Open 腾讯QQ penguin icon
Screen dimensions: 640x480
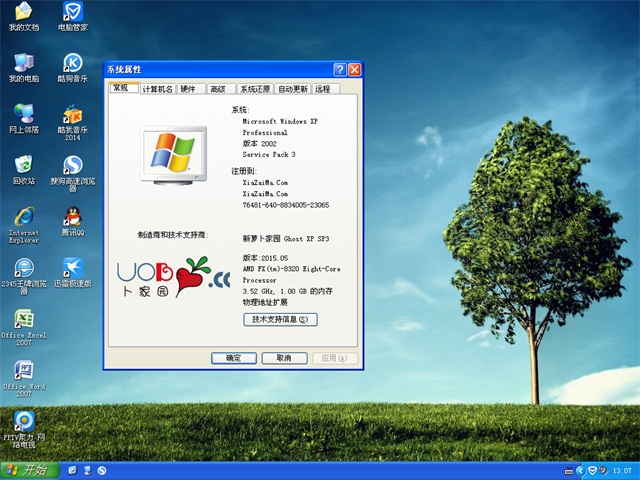(72, 217)
